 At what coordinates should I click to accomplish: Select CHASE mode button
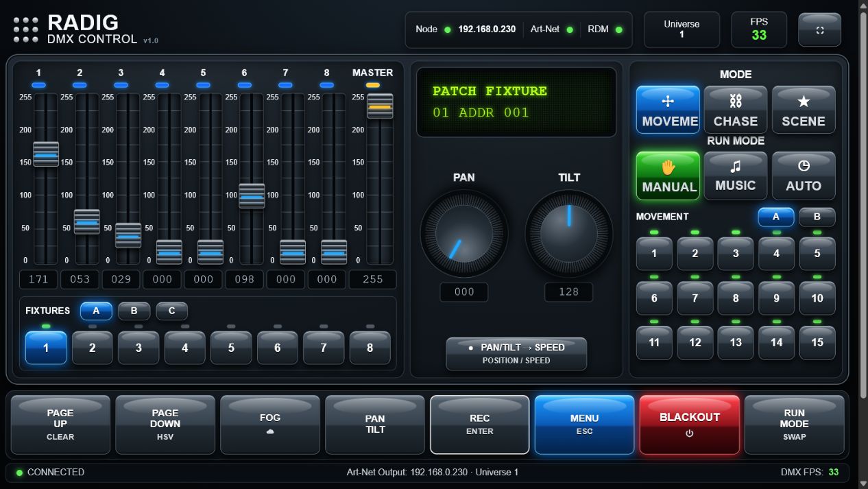(736, 110)
